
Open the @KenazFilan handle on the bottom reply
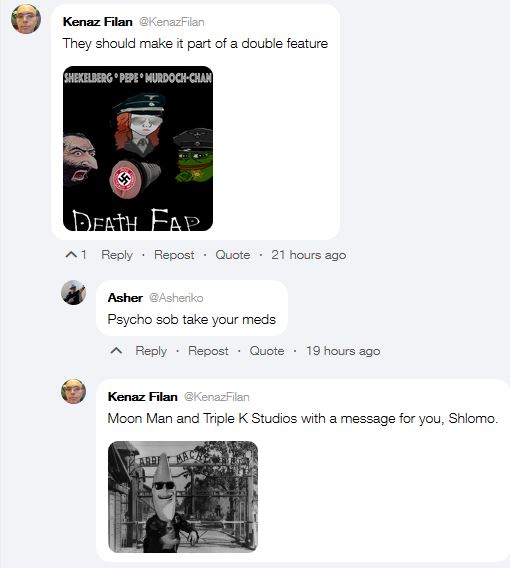tap(217, 397)
